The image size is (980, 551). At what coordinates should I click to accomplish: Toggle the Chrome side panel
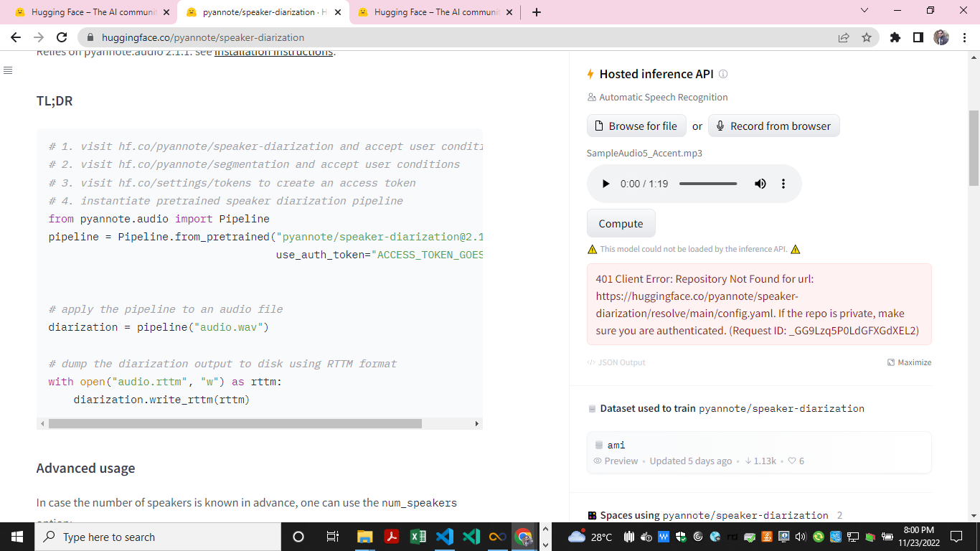[x=918, y=37]
